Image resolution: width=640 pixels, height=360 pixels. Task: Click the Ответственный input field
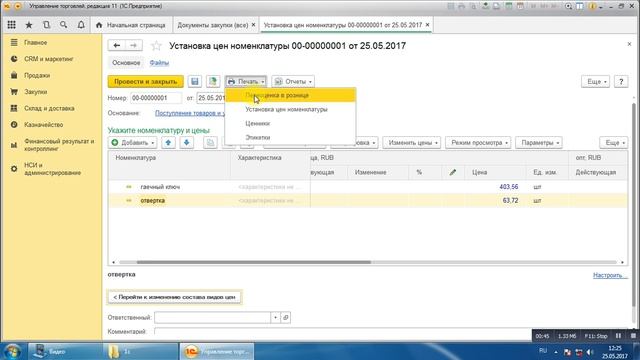[x=213, y=318]
